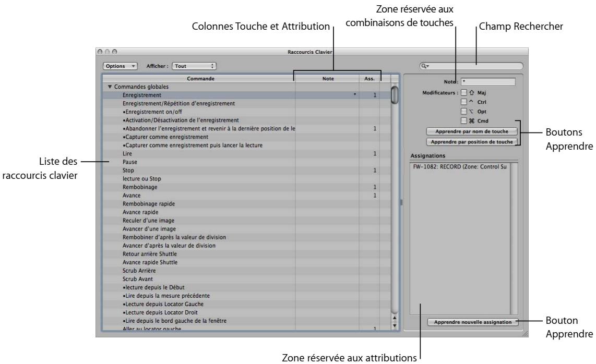
Task: Select Avancer d'après la valeur de division
Action: click(x=246, y=246)
